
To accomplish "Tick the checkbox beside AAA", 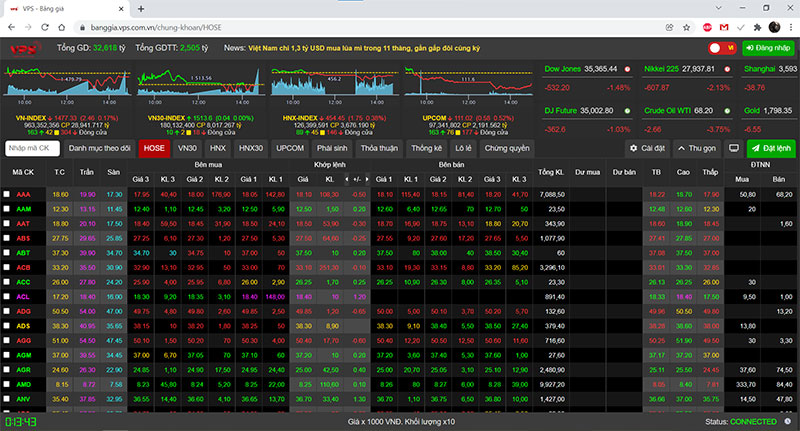I will pyautogui.click(x=8, y=193).
